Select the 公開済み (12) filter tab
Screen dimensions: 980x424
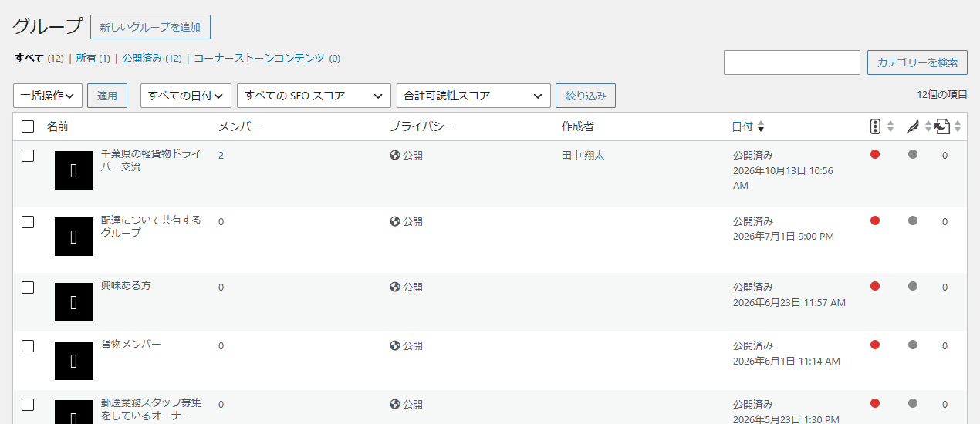tap(151, 58)
